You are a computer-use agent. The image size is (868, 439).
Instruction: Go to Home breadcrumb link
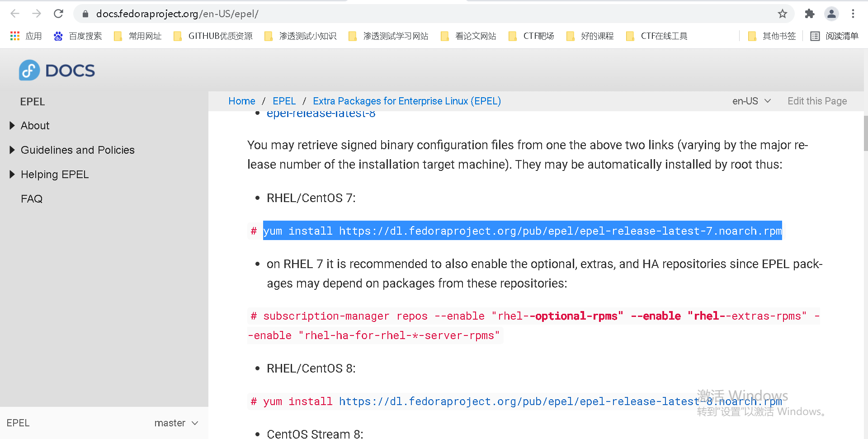pyautogui.click(x=242, y=101)
